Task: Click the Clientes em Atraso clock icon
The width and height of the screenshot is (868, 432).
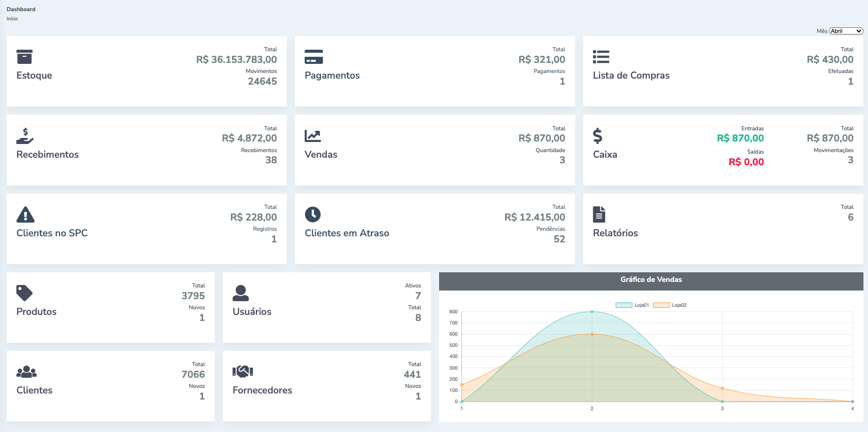Action: (x=313, y=214)
